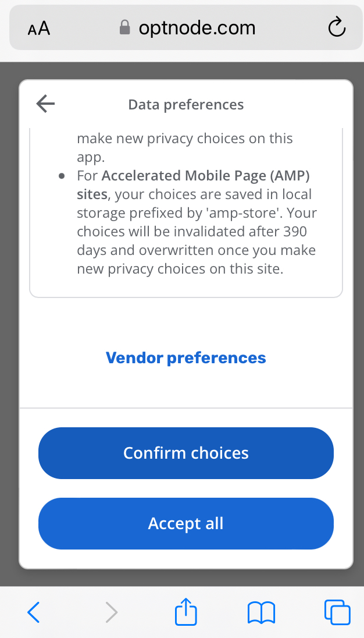Image resolution: width=364 pixels, height=638 pixels.
Task: Confirm choices for data preferences
Action: click(x=186, y=453)
